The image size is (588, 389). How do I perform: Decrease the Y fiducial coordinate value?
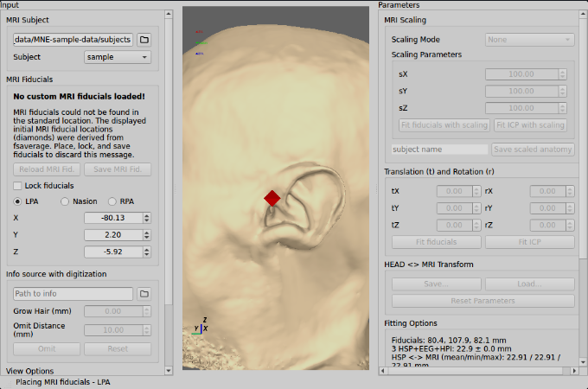(x=147, y=238)
